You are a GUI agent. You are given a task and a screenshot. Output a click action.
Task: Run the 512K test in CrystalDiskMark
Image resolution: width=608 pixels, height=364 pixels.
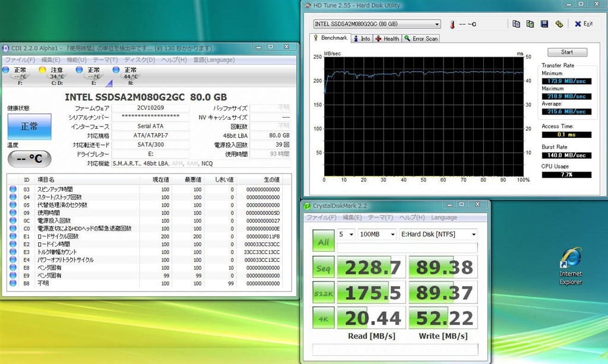[324, 293]
